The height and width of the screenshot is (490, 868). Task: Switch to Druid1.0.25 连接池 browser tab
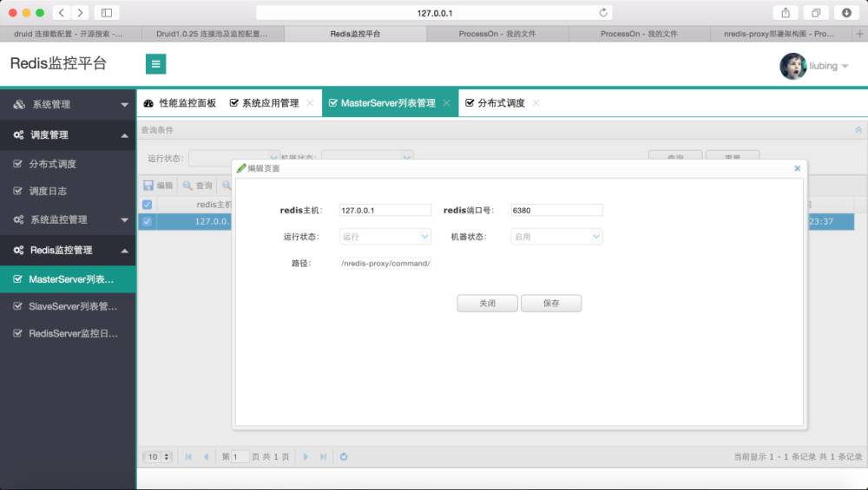[213, 34]
